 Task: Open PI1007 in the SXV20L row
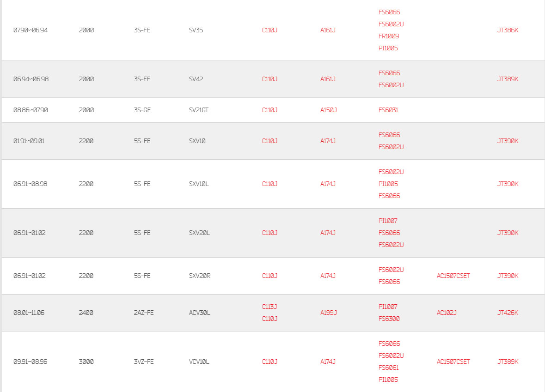click(x=387, y=221)
